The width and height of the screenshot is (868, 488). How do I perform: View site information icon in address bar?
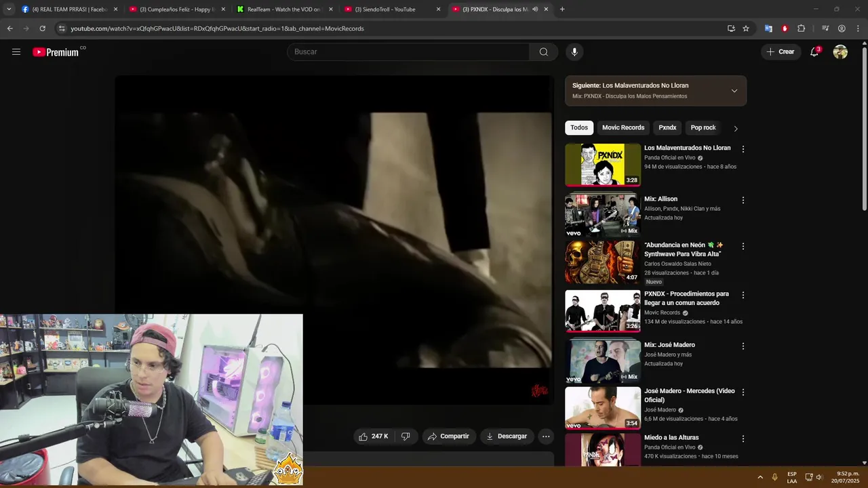pyautogui.click(x=62, y=28)
